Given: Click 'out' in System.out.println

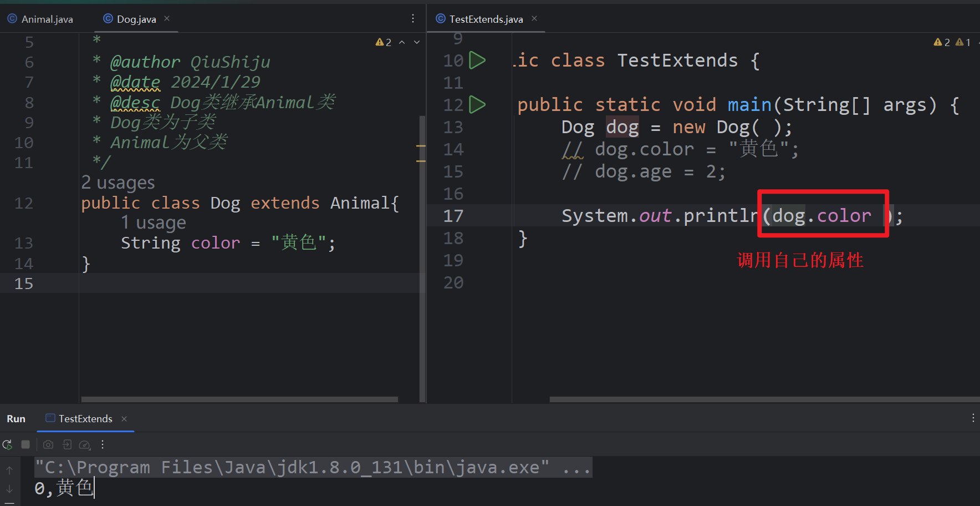Looking at the screenshot, I should (655, 215).
